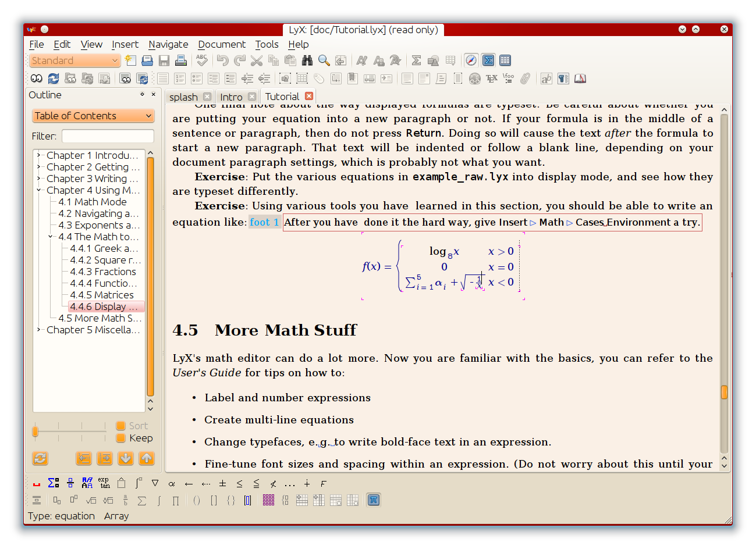Click the grayed summation sign icon
The image size is (756, 549).
[141, 500]
